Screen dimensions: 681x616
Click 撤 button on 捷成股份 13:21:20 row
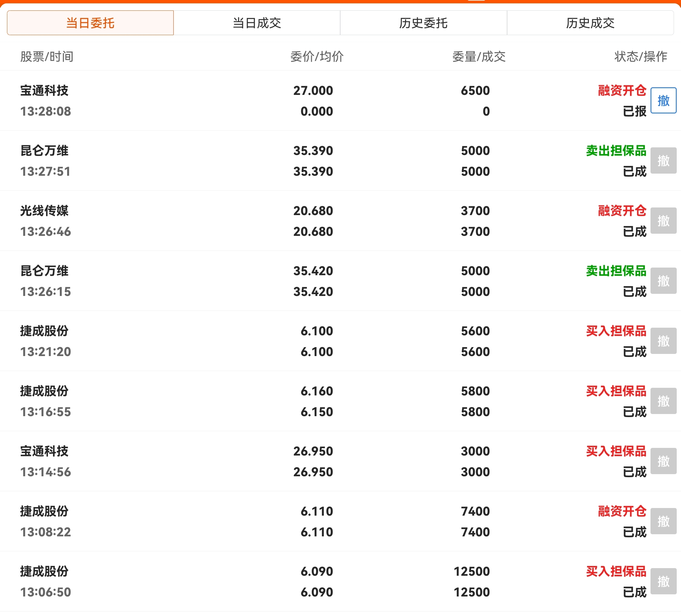point(663,341)
